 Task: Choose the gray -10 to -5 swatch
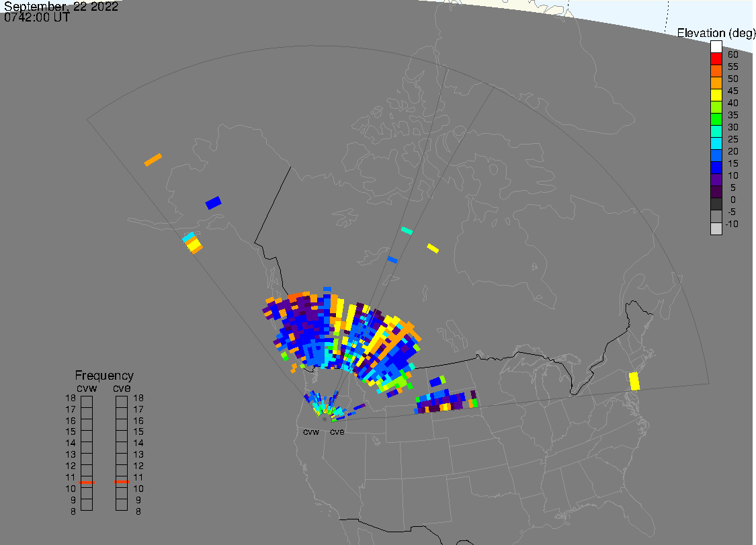(716, 216)
